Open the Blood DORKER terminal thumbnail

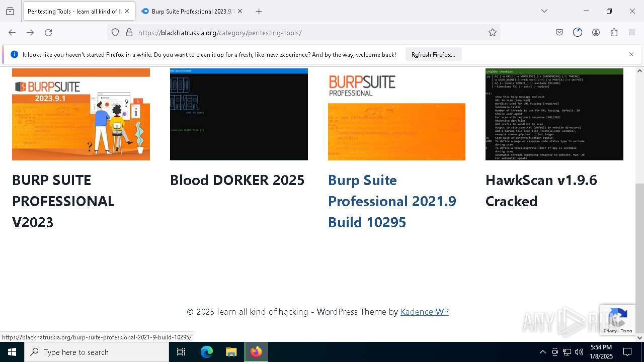tap(239, 114)
